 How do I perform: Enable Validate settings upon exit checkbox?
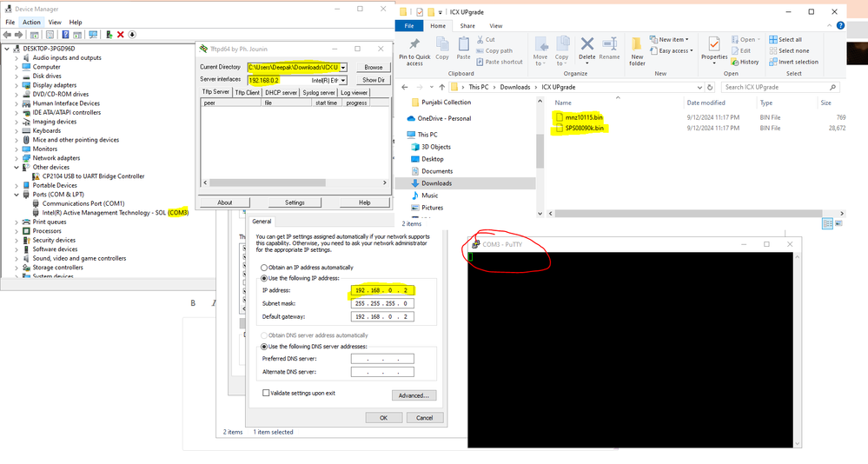coord(266,393)
